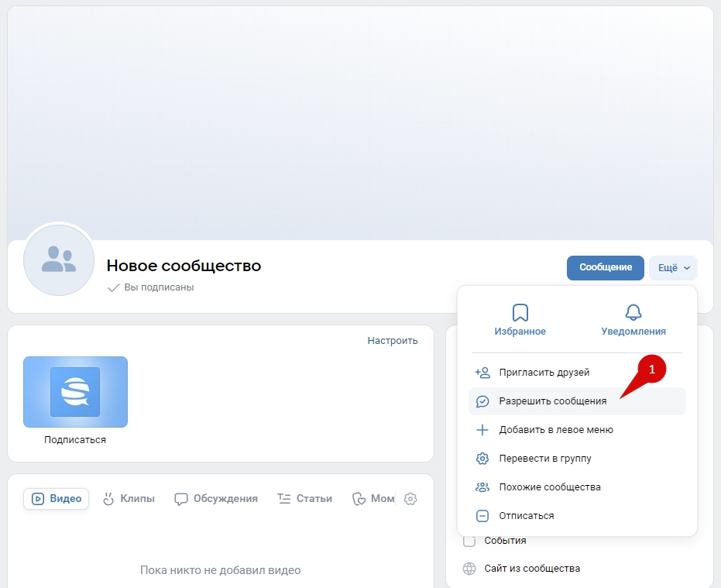This screenshot has width=721, height=588.
Task: Click the Подписаться app widget thumbnail
Action: coord(75,392)
